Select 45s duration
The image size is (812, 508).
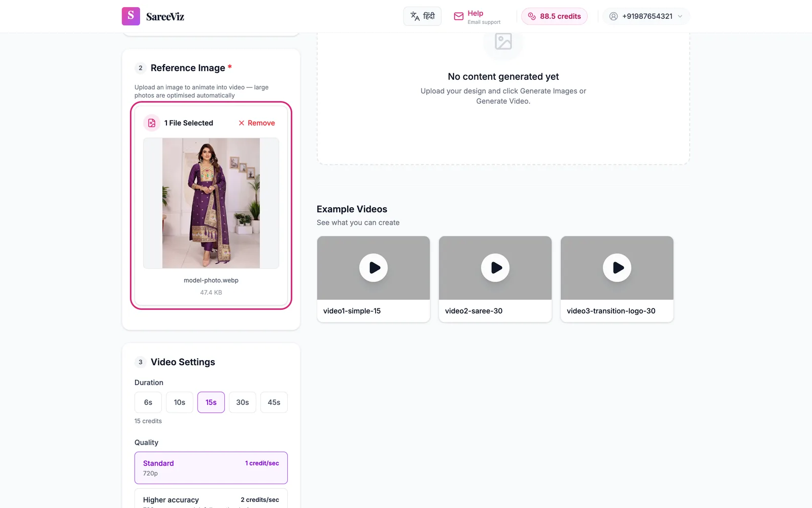(274, 402)
